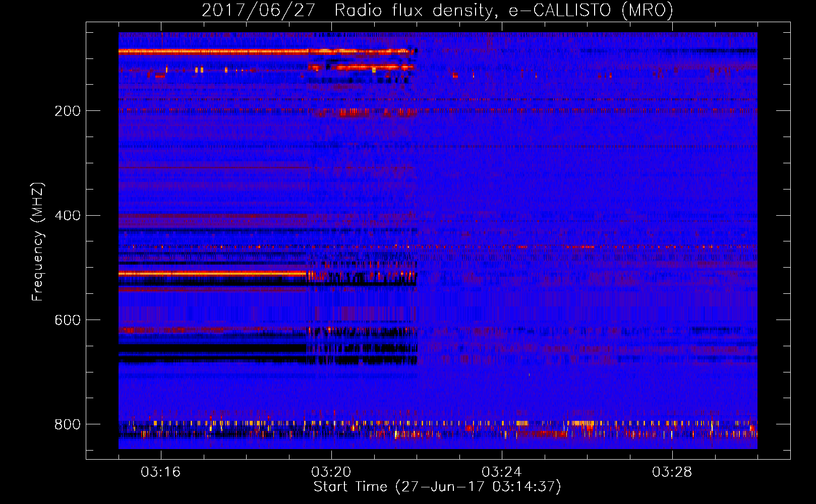The width and height of the screenshot is (816, 504).
Task: Click the 400 frequency tick label
Action: [68, 216]
